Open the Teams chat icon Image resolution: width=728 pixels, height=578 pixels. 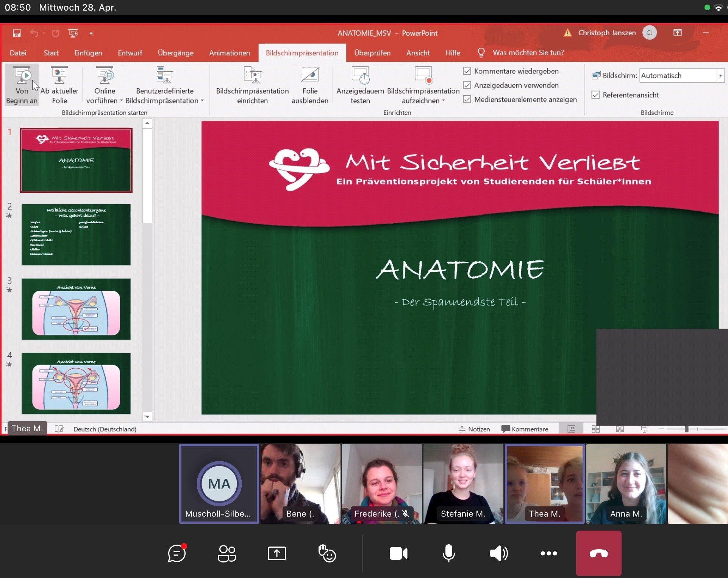click(x=177, y=553)
